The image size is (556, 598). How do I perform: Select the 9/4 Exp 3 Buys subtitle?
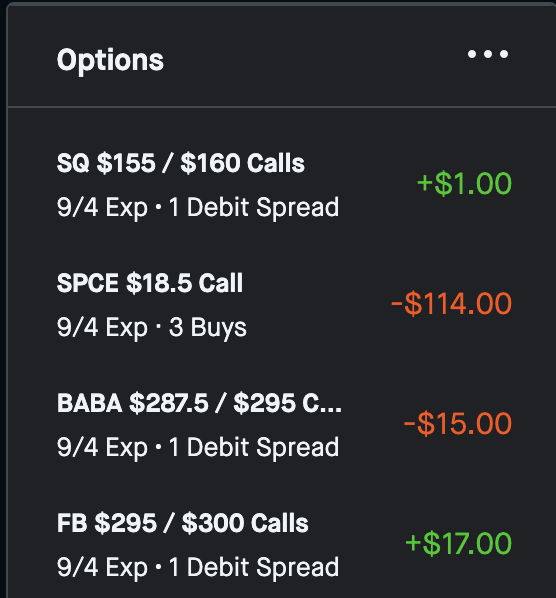tap(152, 328)
